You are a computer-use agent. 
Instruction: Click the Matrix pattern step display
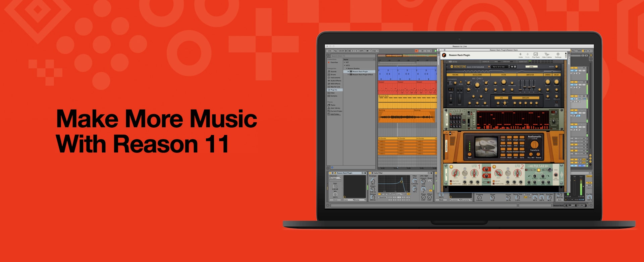click(x=512, y=120)
